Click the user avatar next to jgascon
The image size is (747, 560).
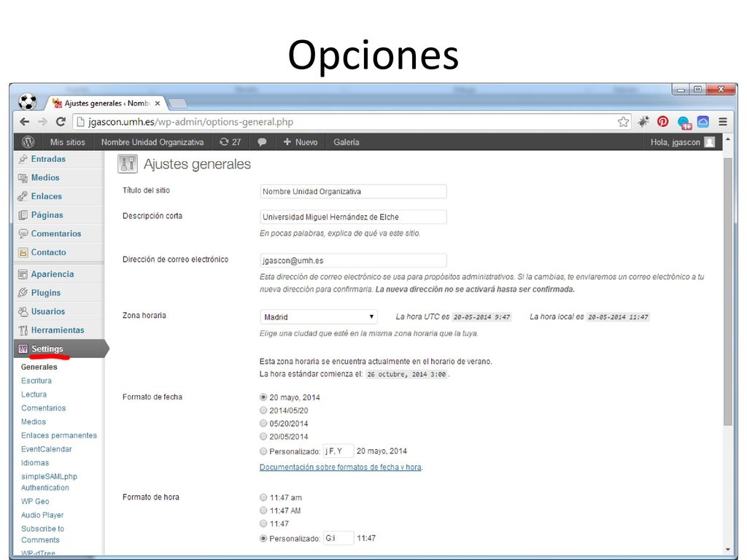709,142
